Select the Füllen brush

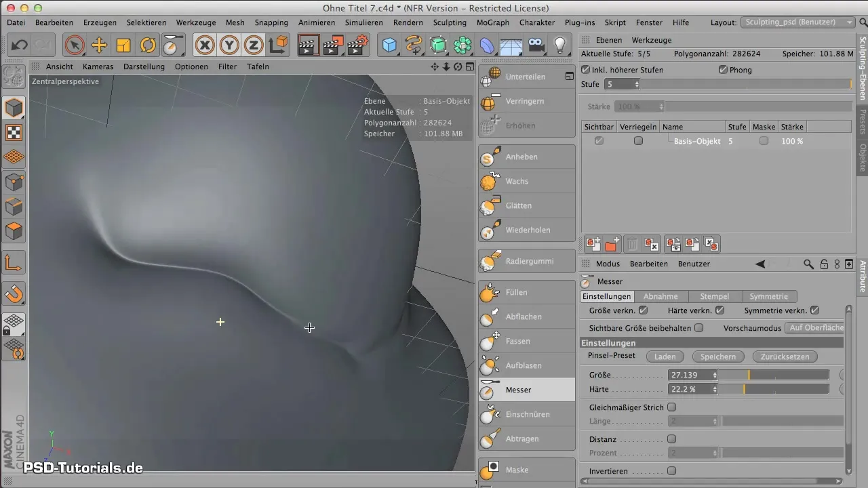point(526,292)
